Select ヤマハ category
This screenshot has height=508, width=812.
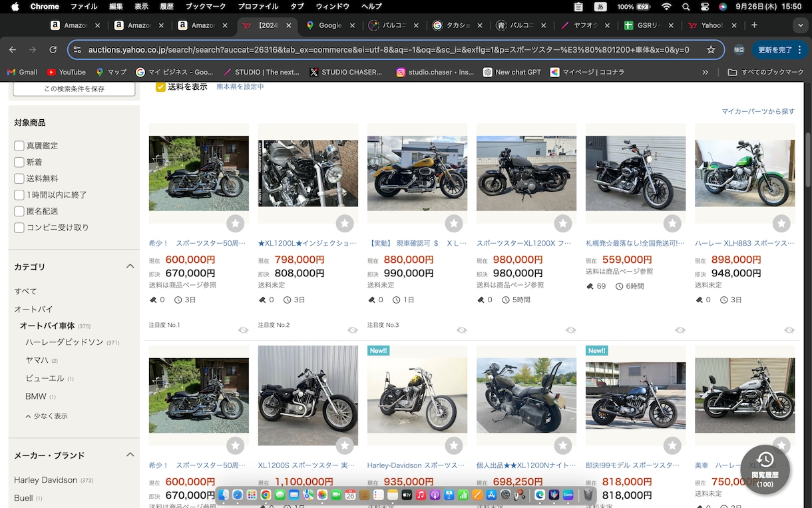pos(37,360)
